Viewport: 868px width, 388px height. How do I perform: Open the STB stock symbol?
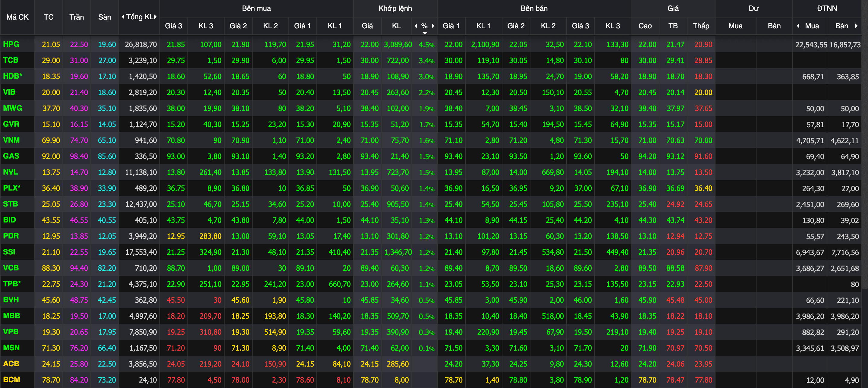click(x=11, y=204)
